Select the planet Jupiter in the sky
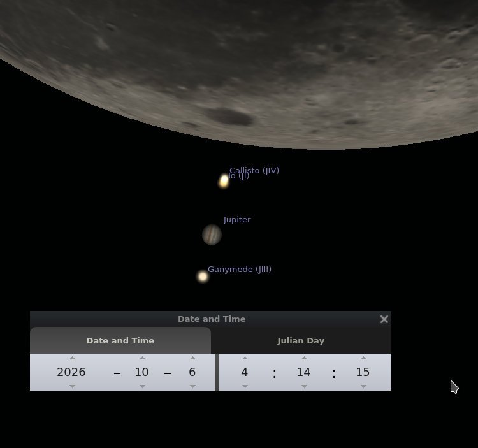Image resolution: width=478 pixels, height=448 pixels. (212, 235)
